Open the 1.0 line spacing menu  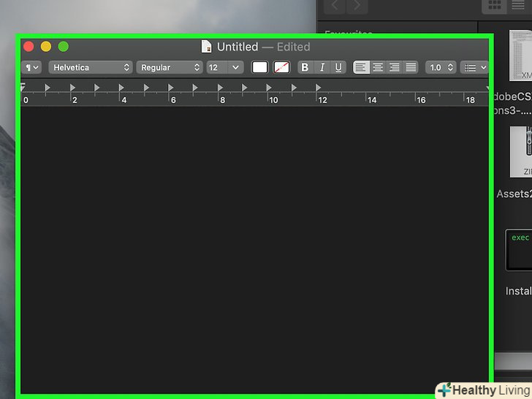(x=441, y=67)
